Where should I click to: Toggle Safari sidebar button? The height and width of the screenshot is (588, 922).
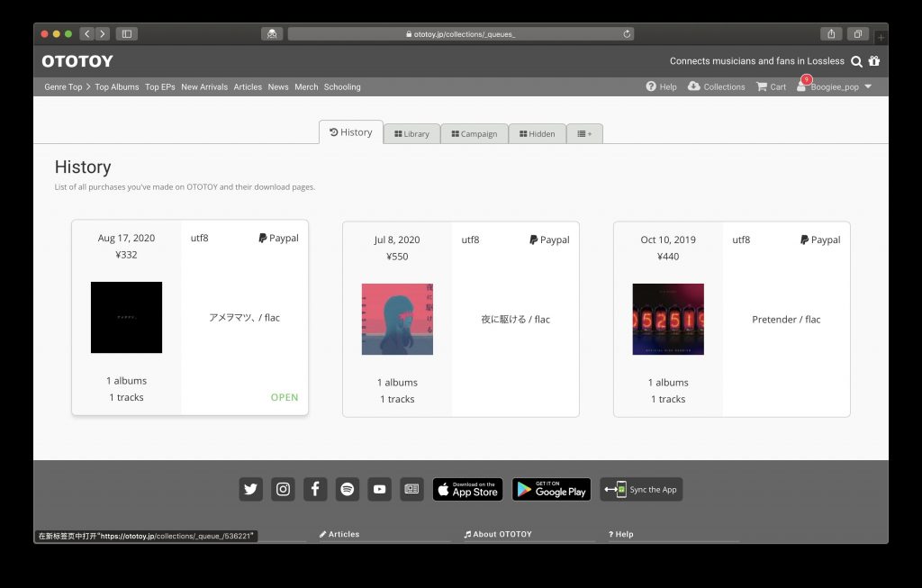[126, 34]
